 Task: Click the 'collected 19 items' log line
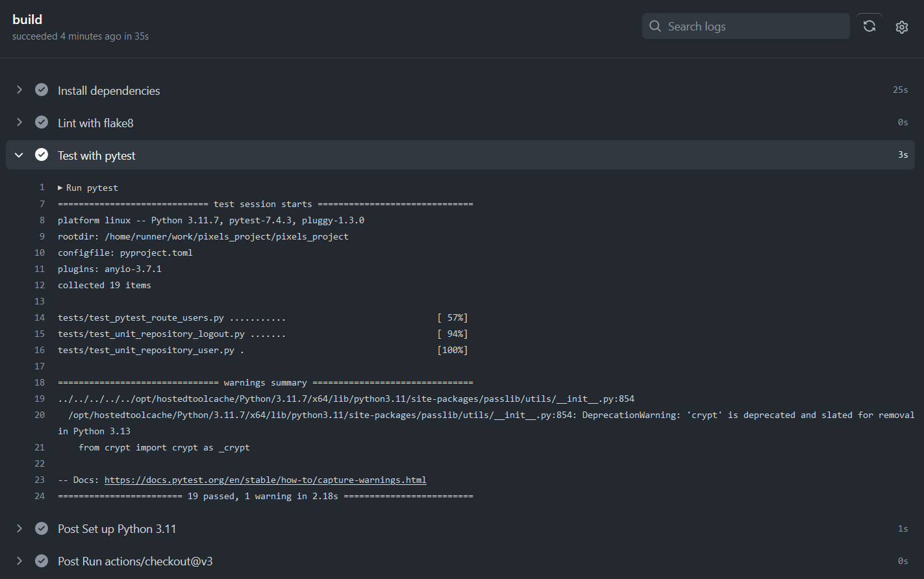(105, 285)
